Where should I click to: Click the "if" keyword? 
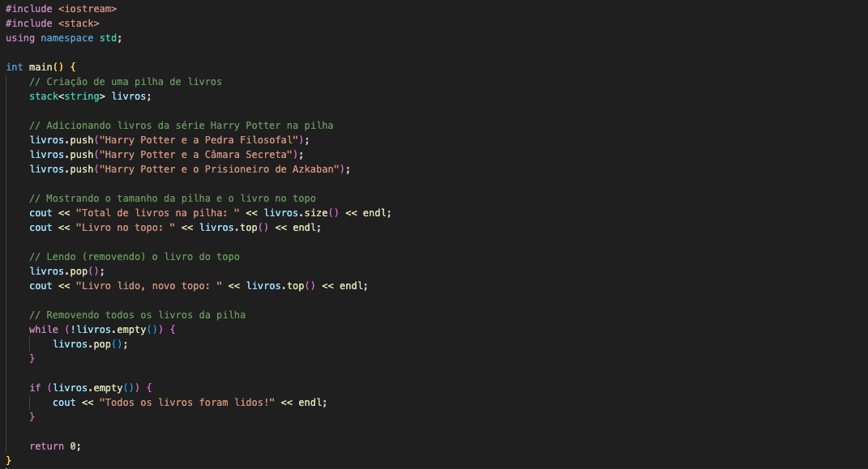point(35,388)
